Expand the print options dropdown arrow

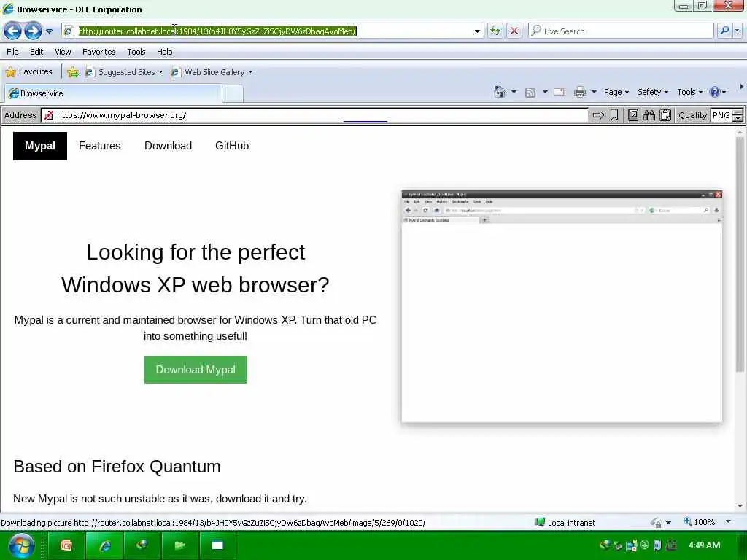pos(594,92)
